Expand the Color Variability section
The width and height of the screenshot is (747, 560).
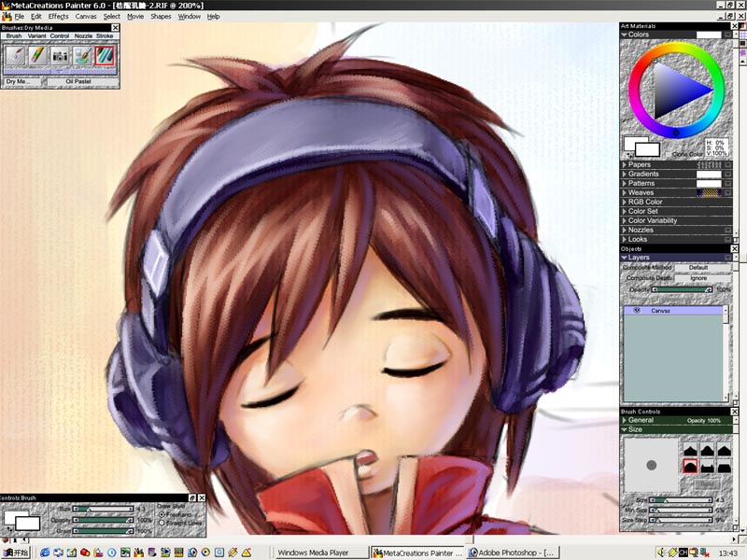point(625,221)
